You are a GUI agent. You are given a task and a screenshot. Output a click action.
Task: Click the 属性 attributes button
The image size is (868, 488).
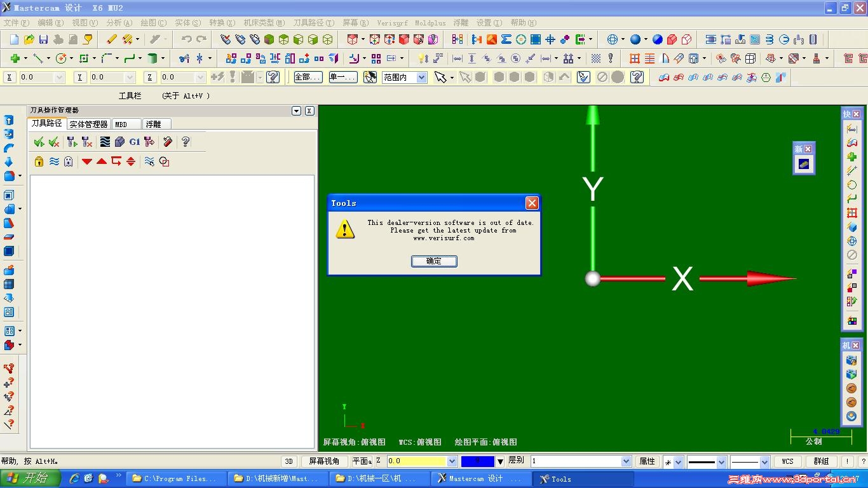[647, 461]
